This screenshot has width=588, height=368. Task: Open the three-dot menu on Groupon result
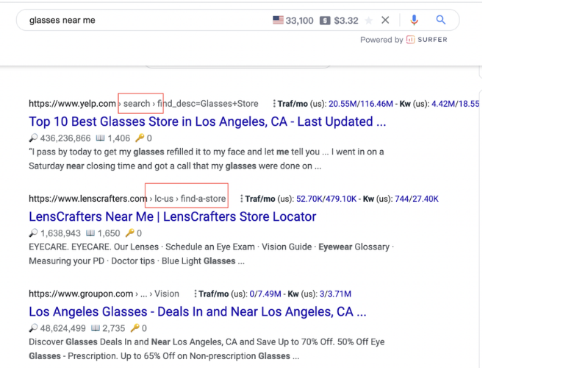click(195, 294)
